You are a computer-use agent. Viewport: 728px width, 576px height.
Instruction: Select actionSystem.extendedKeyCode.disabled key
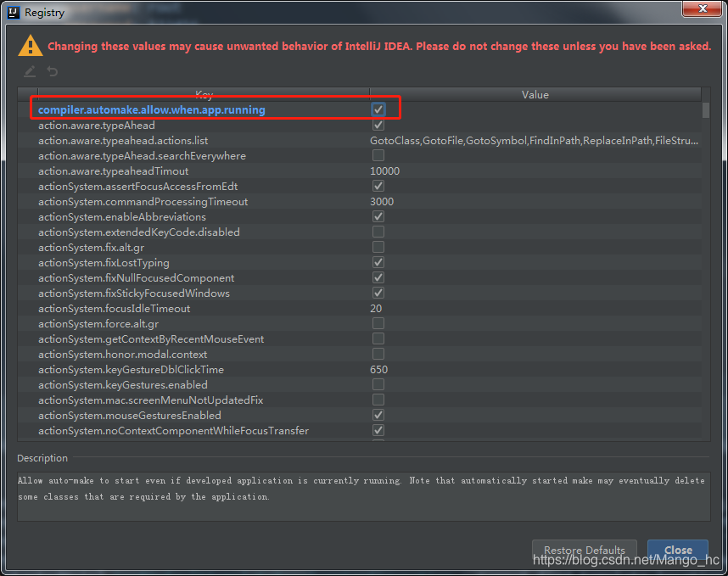139,232
